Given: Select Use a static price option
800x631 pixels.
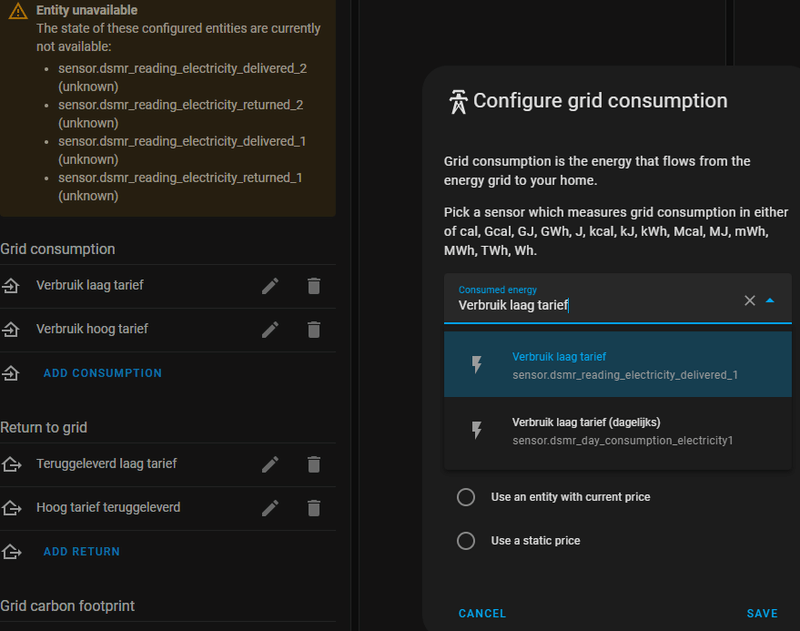Looking at the screenshot, I should (466, 541).
